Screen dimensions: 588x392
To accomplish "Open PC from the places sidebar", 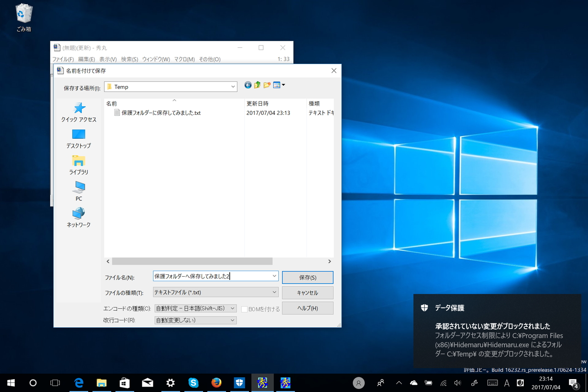I will click(x=78, y=192).
